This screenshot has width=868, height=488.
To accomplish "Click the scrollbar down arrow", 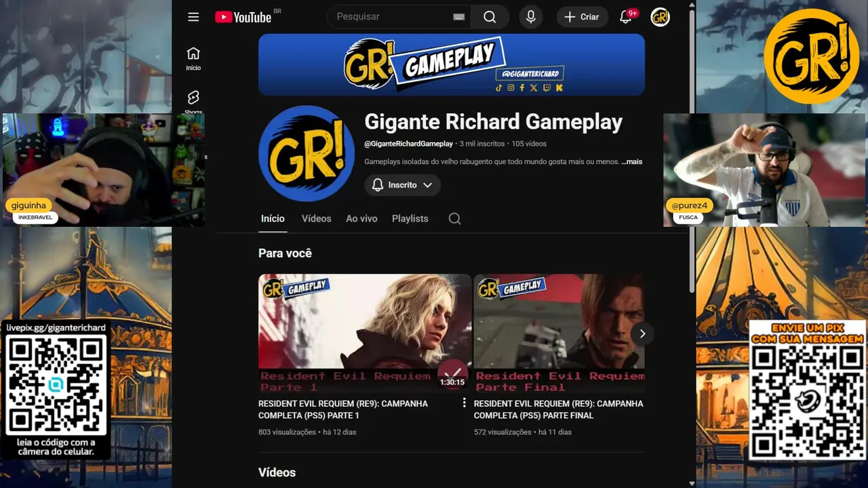I will 692,483.
